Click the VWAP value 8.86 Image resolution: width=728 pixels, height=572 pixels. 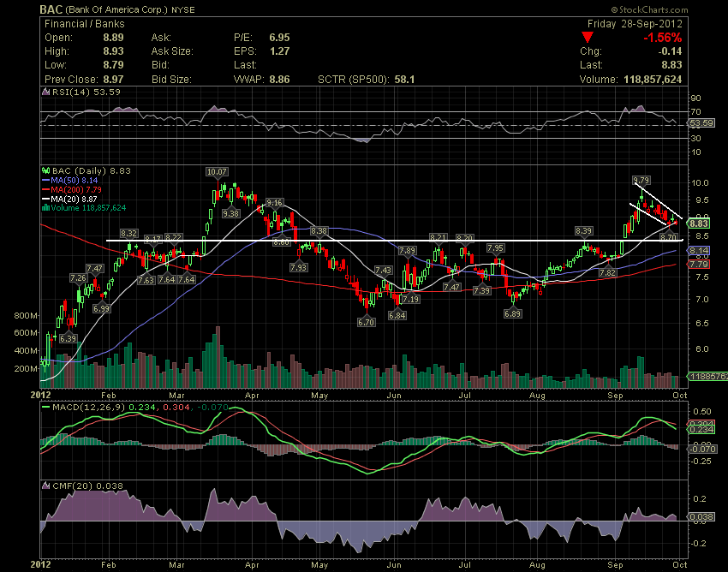pos(279,80)
